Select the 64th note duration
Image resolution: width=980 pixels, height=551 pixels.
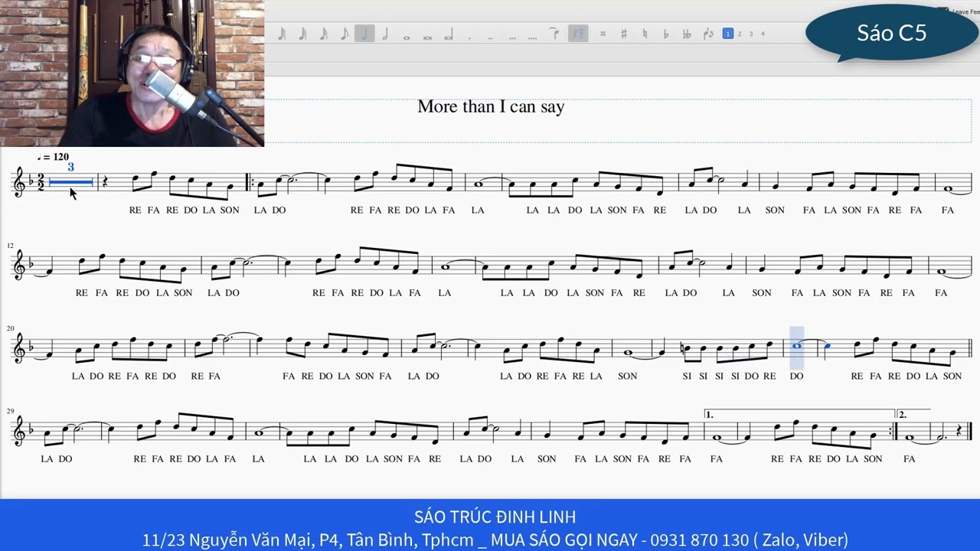pyautogui.click(x=281, y=34)
